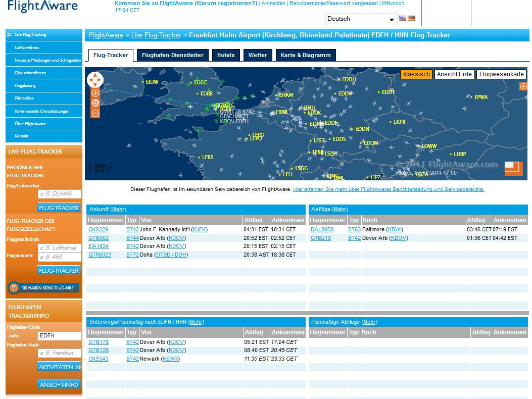532x399 pixels.
Task: Open the Deutsch language dropdown
Action: click(361, 19)
